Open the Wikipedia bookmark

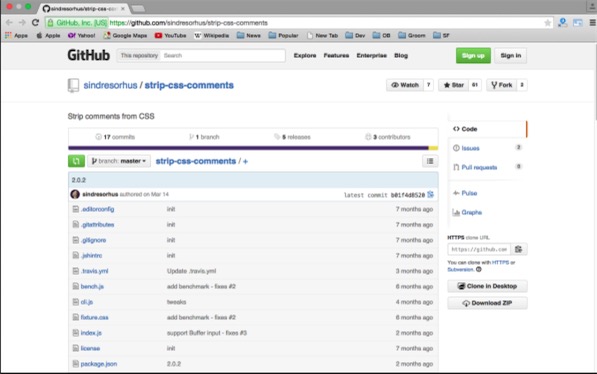pyautogui.click(x=212, y=35)
